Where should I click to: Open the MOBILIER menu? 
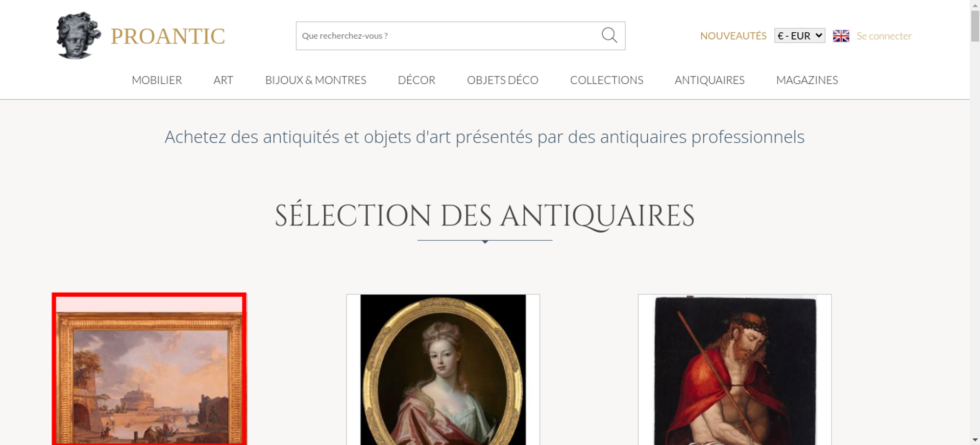(157, 80)
